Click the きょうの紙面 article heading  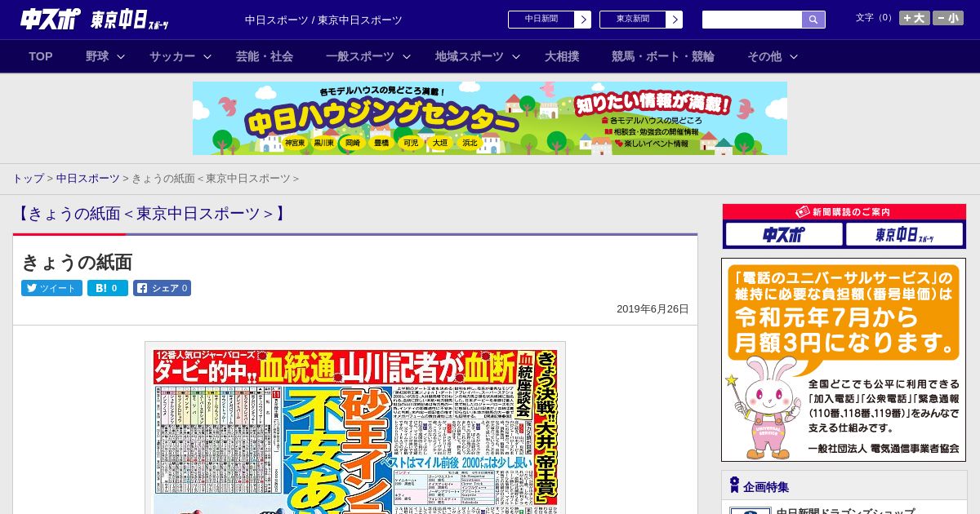click(77, 262)
